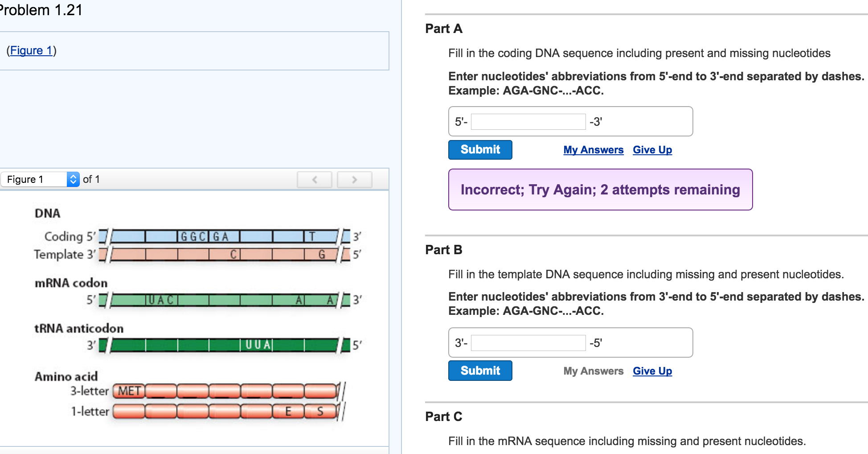Select the Part A section heading
This screenshot has width=868, height=454.
444,28
